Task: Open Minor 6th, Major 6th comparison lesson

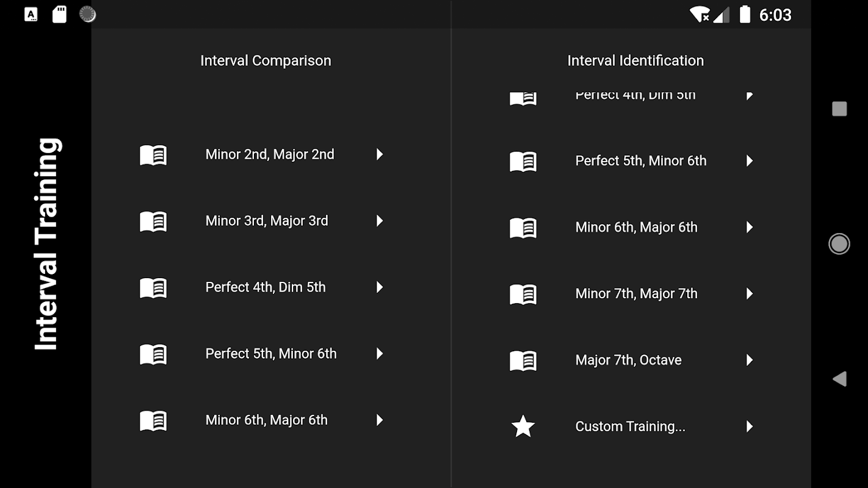Action: (x=267, y=420)
